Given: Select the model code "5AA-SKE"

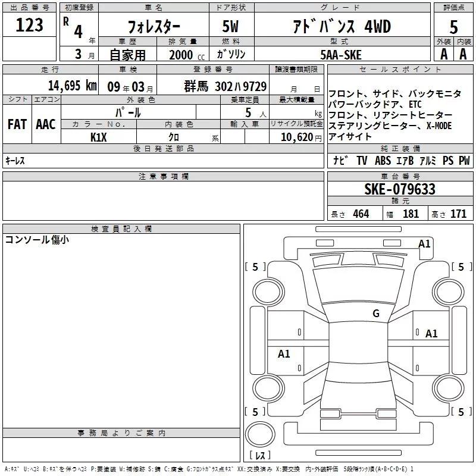Looking at the screenshot, I should pyautogui.click(x=341, y=55).
